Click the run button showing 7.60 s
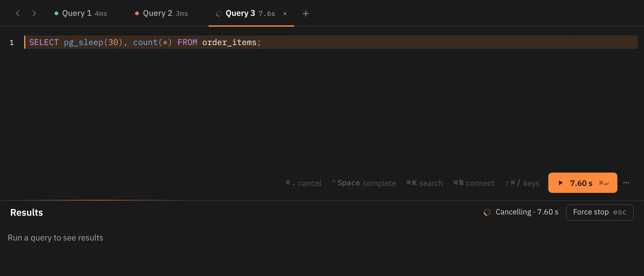The width and height of the screenshot is (644, 276). [x=583, y=183]
